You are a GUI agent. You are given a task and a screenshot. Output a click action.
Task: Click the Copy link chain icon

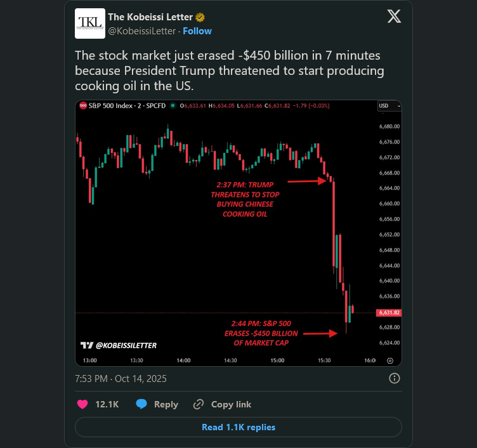[199, 404]
